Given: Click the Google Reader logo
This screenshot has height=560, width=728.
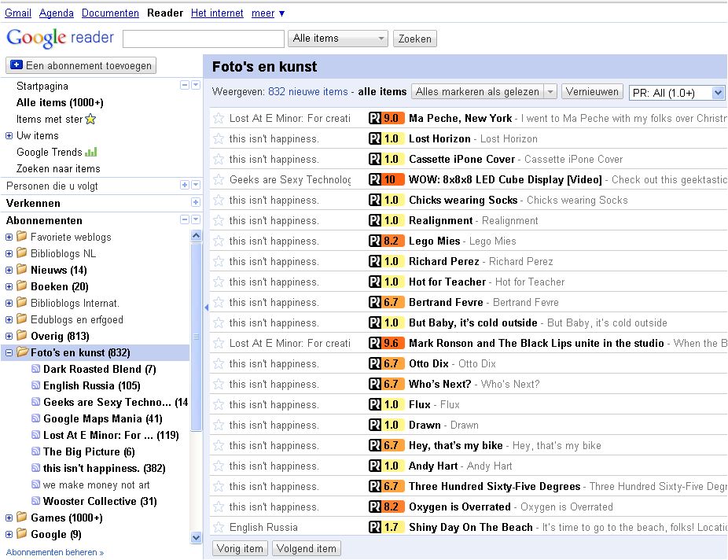Looking at the screenshot, I should [60, 38].
